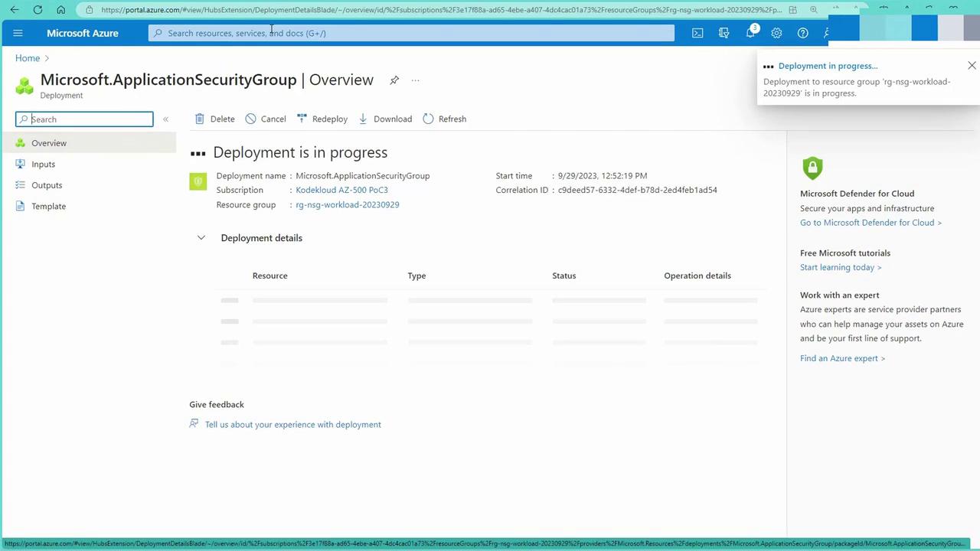The width and height of the screenshot is (980, 551).
Task: Click the Delete toolbar button
Action: [214, 119]
